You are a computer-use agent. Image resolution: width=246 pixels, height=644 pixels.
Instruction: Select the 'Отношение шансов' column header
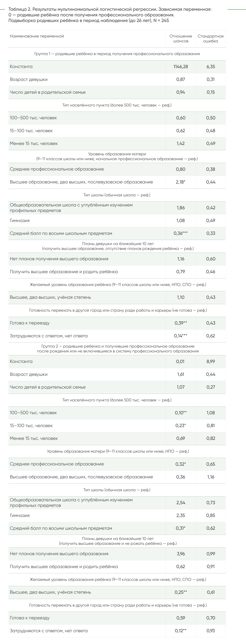tap(181, 38)
